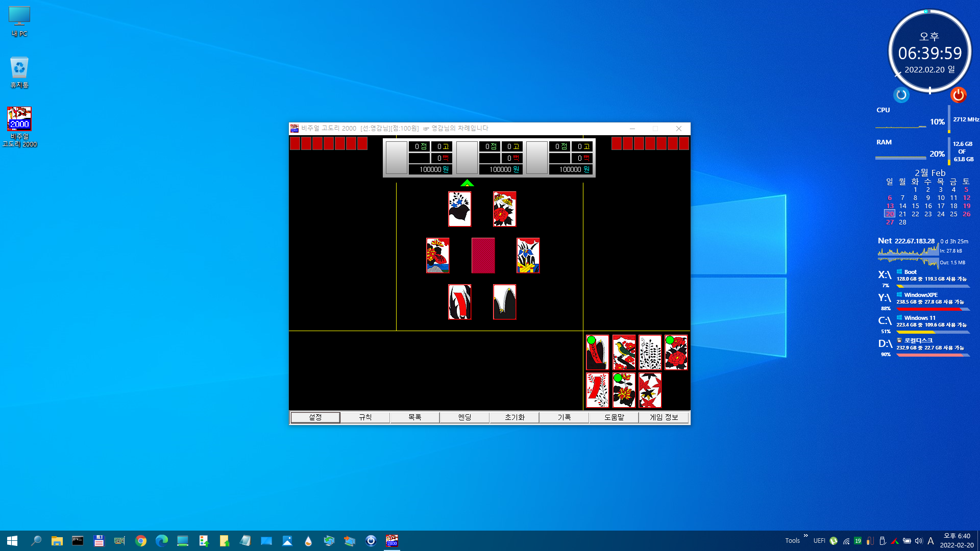Open Google Chrome from the taskbar

[x=141, y=541]
